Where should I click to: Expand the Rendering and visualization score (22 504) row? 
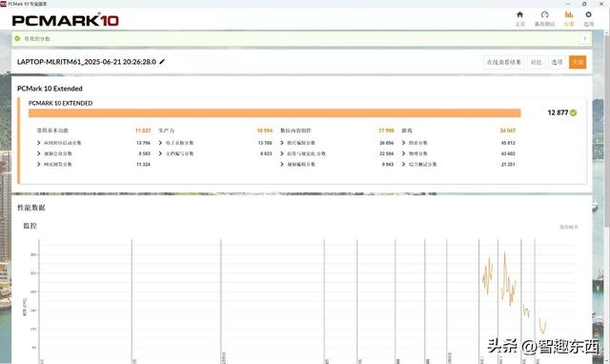click(x=336, y=153)
